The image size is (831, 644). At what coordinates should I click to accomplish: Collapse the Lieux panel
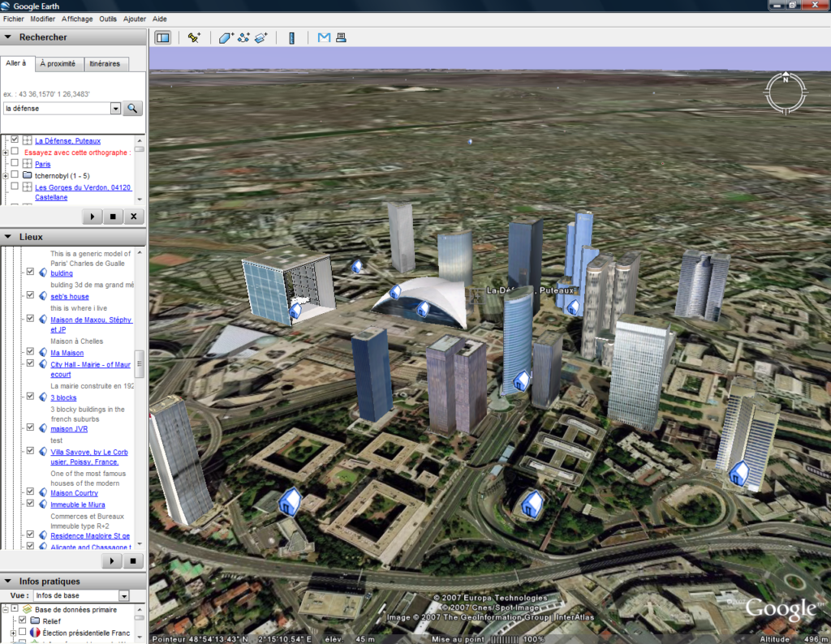pyautogui.click(x=8, y=237)
